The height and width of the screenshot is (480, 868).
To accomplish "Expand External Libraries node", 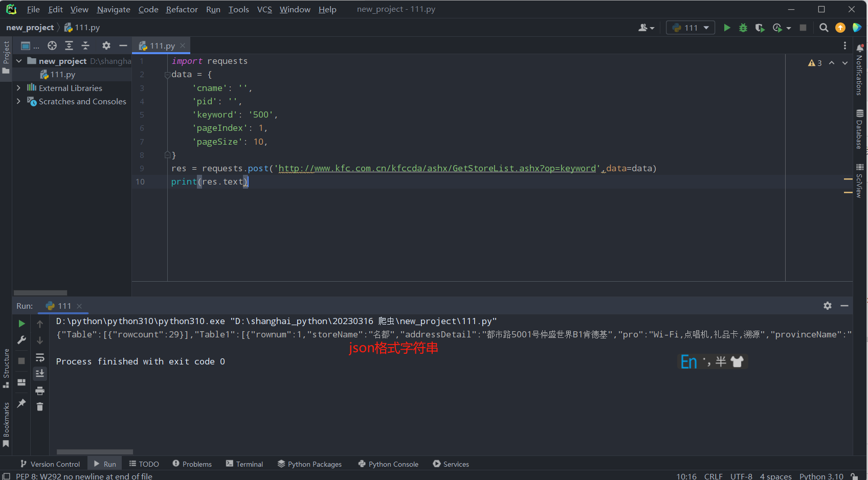I will point(19,88).
